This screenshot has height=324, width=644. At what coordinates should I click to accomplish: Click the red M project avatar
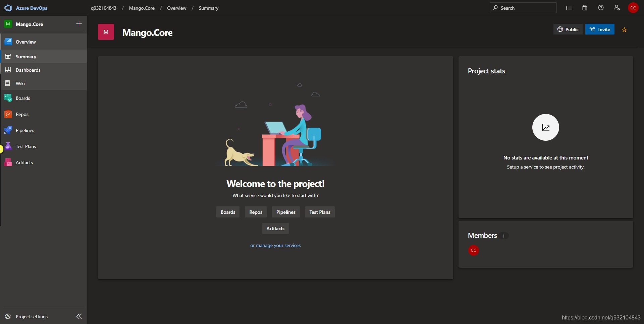click(x=106, y=32)
